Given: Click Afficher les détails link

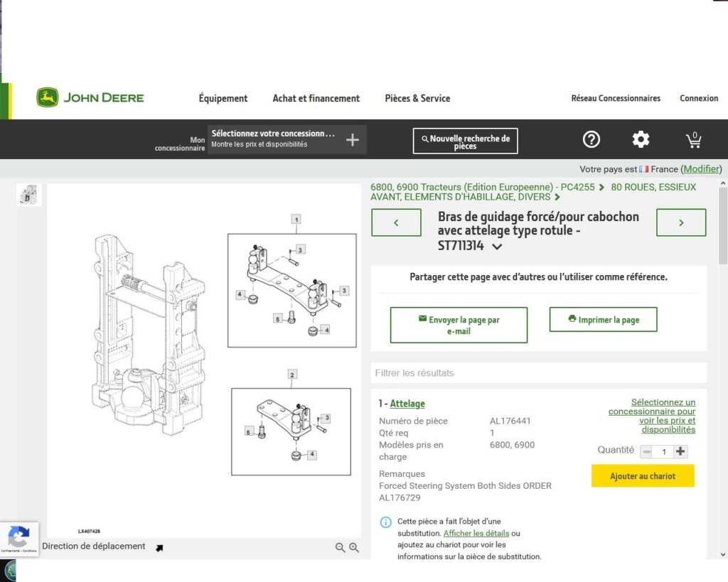Looking at the screenshot, I should pos(476,533).
